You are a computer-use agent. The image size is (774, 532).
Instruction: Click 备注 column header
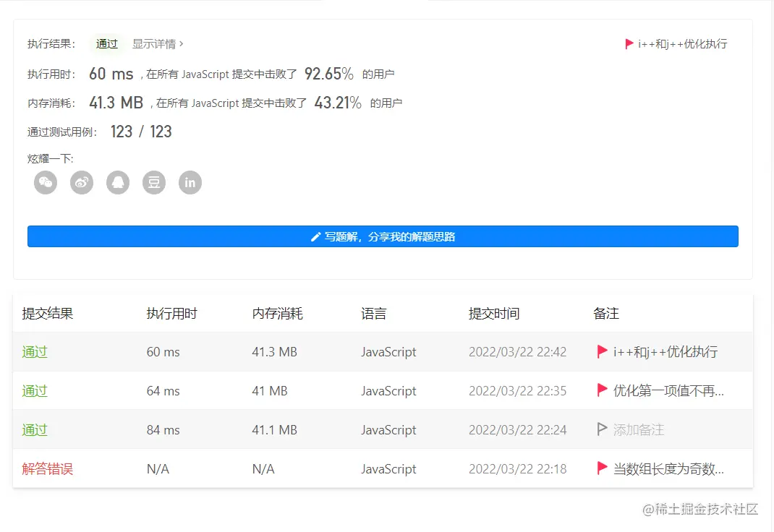coord(606,314)
